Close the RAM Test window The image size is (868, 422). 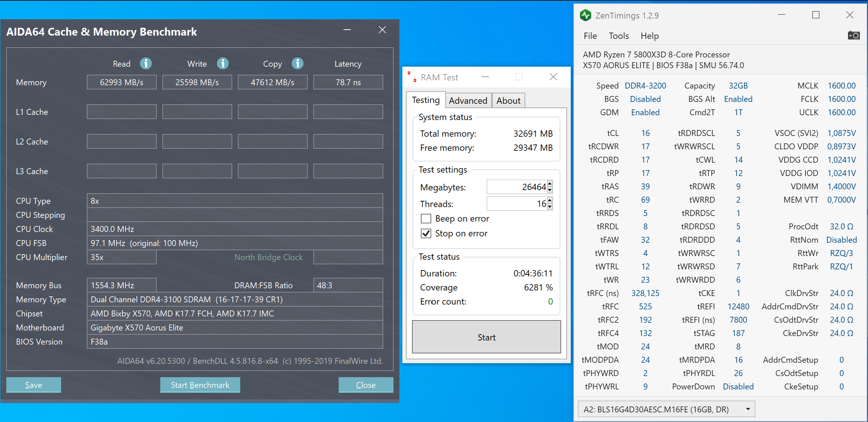click(553, 77)
